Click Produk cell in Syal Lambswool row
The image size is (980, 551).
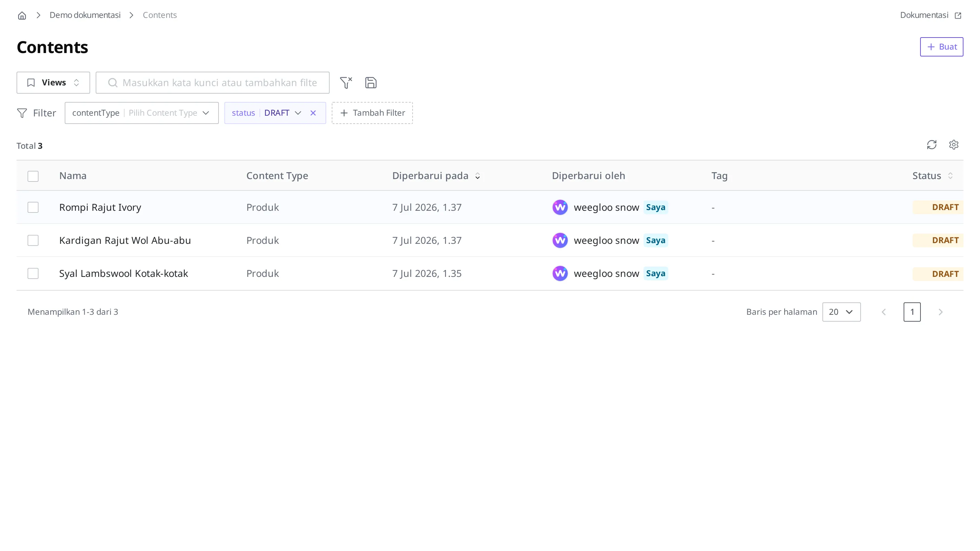coord(263,274)
